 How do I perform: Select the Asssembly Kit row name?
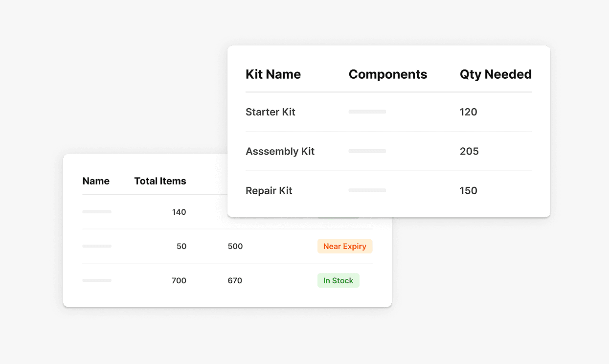pyautogui.click(x=280, y=151)
